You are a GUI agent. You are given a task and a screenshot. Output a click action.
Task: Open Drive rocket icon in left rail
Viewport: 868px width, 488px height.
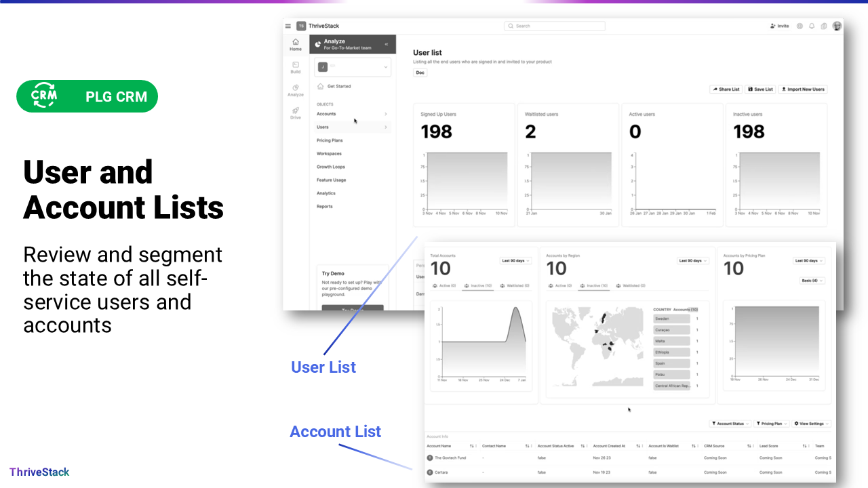[296, 110]
